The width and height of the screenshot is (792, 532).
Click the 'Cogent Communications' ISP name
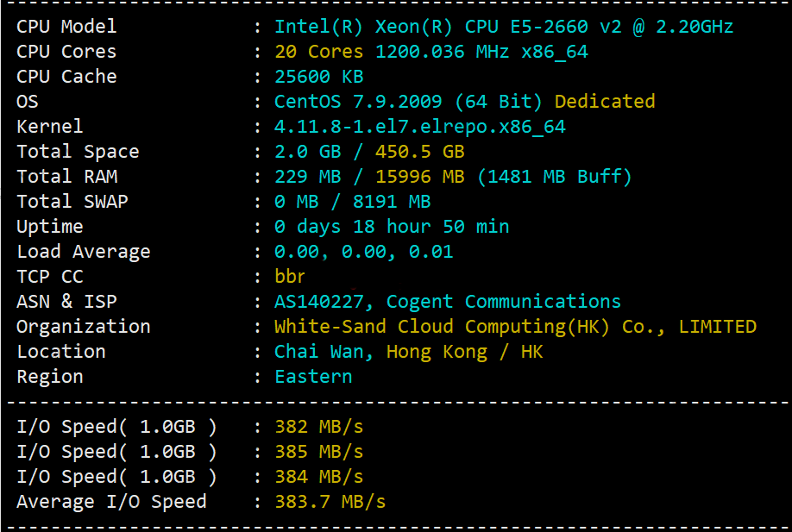(503, 302)
